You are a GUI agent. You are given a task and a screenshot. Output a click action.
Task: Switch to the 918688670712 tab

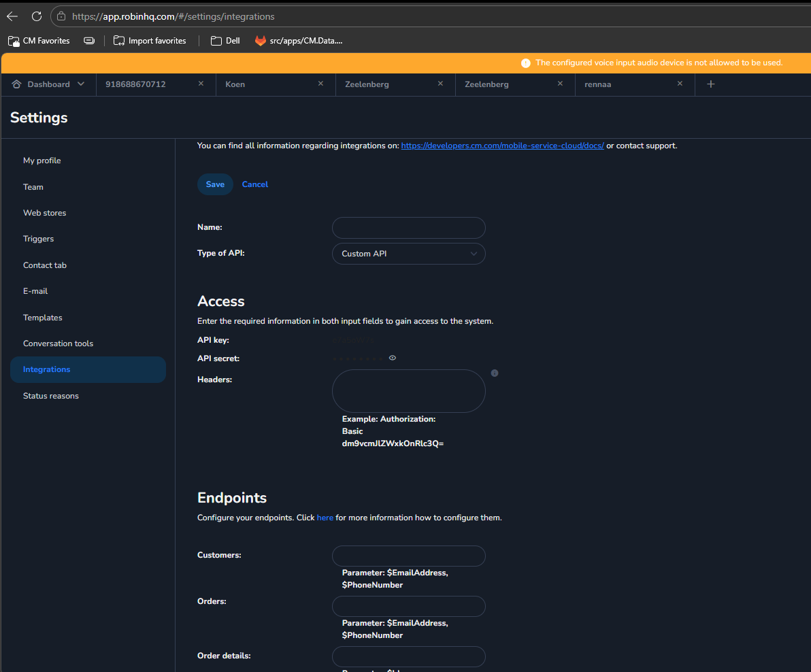point(135,84)
